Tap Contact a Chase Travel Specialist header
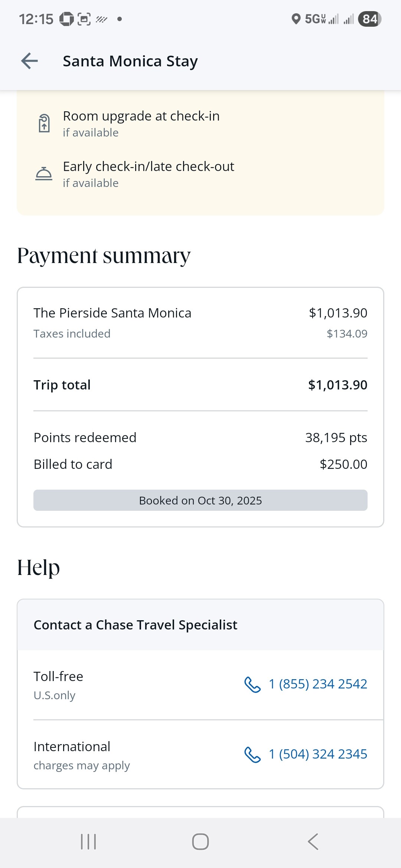 (x=136, y=625)
